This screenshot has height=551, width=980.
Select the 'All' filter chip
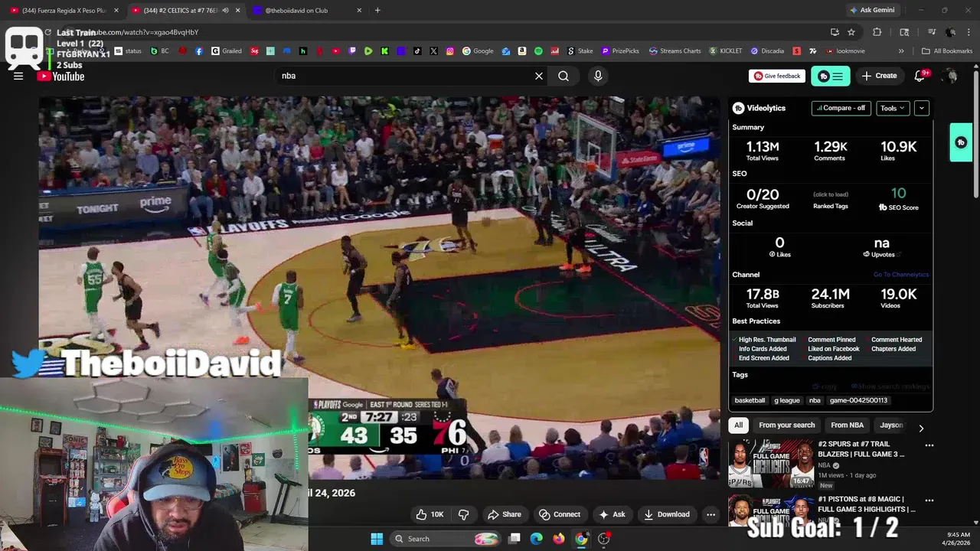point(738,425)
